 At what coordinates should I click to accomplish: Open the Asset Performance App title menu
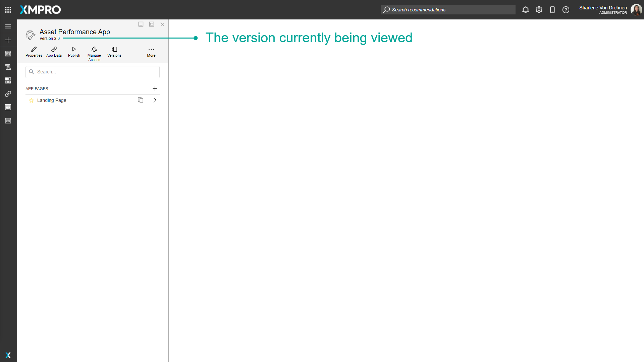(74, 32)
